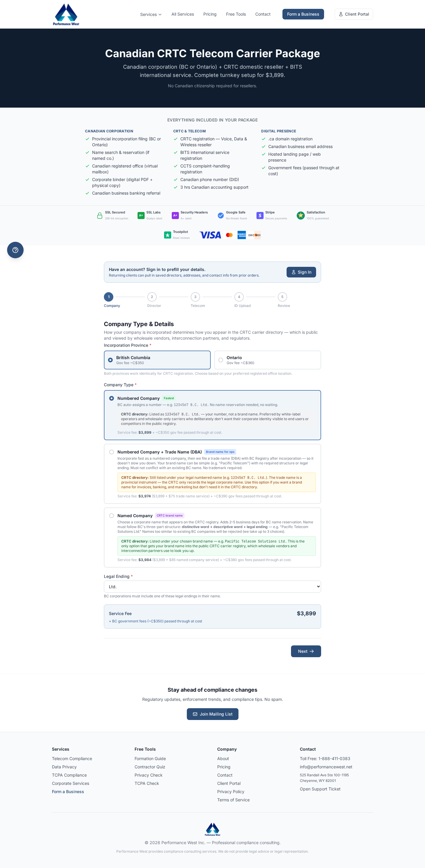Click the SSL Secured padlock icon

click(100, 216)
